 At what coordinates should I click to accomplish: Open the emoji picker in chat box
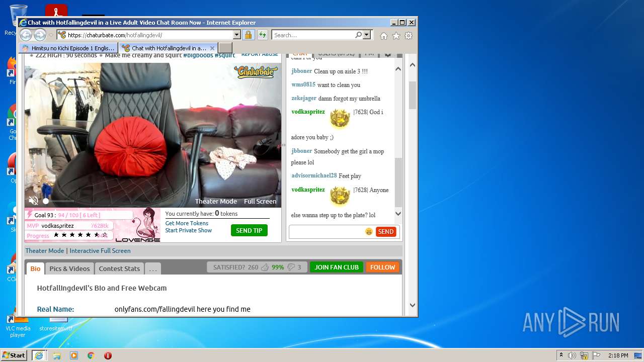click(369, 232)
